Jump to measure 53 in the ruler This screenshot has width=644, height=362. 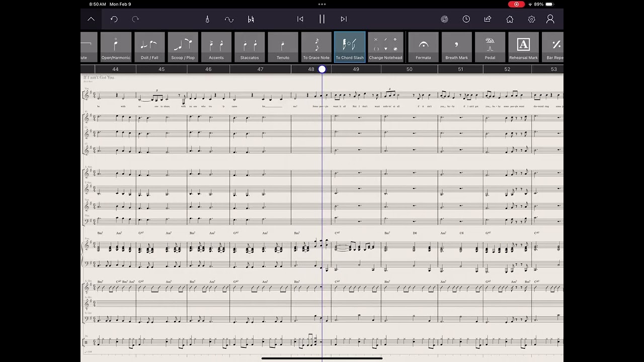click(x=554, y=69)
